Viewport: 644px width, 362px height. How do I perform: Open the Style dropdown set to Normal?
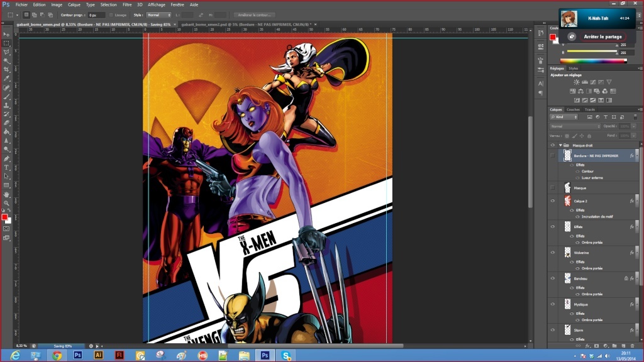pyautogui.click(x=158, y=15)
